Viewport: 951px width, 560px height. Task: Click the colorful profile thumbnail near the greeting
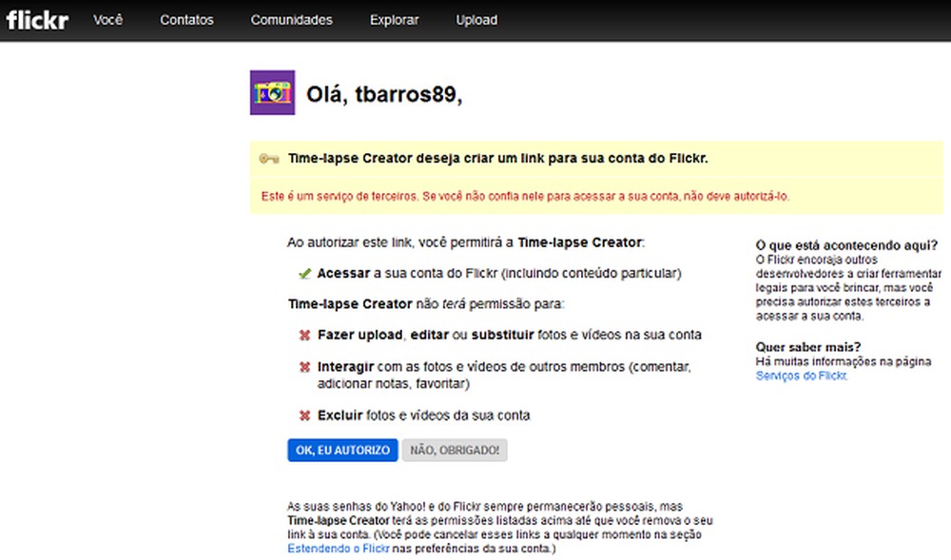pos(272,92)
